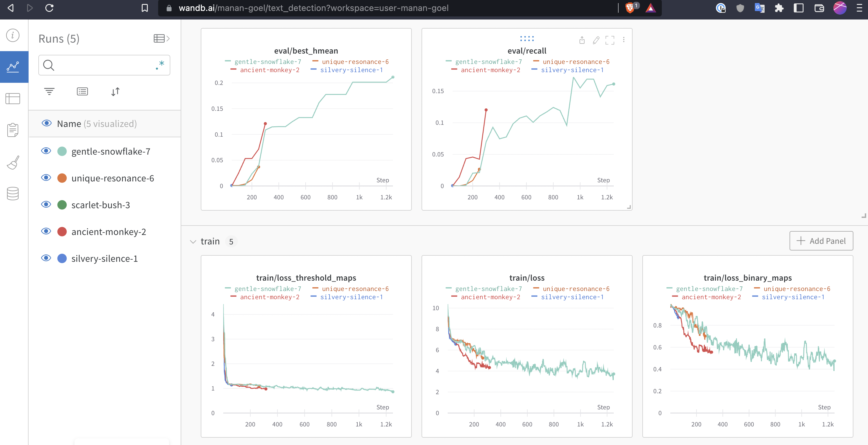Open translate extension icon
This screenshot has height=445, width=868.
759,8
